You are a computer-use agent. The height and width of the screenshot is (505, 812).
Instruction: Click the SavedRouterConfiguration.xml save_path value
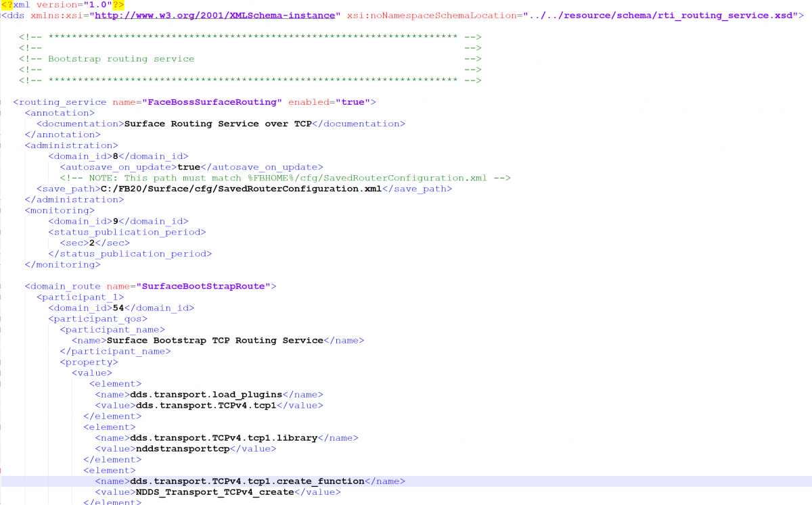(242, 189)
